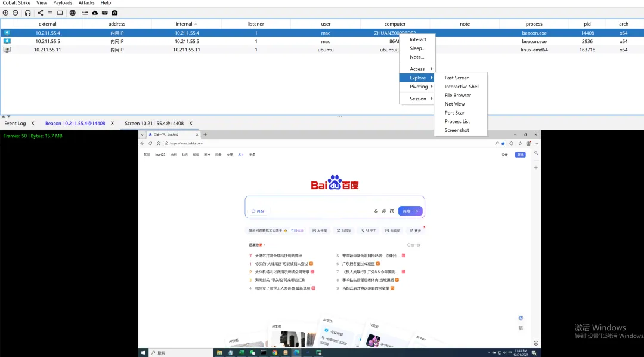
Task: Select Process List in the Explore submenu
Action: pos(460,121)
